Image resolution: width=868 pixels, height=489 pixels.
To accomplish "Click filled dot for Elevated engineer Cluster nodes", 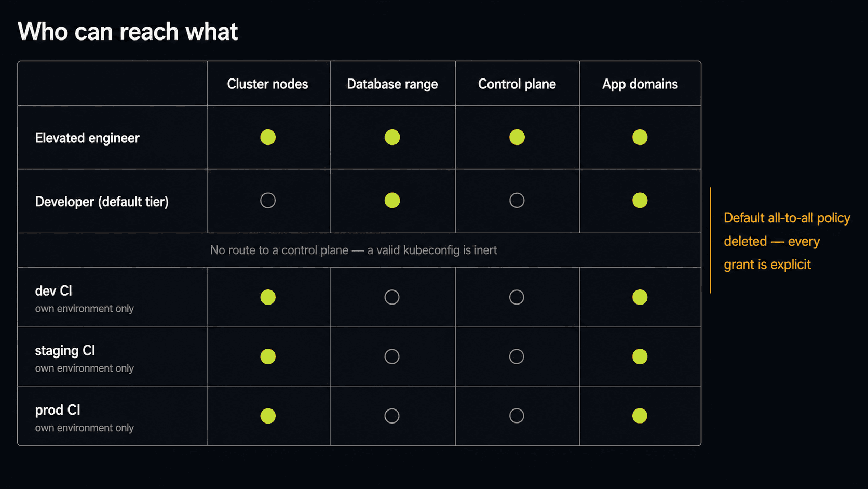I will (268, 137).
